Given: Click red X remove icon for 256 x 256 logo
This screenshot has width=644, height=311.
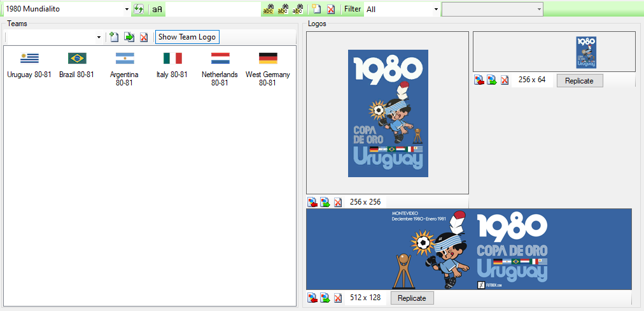Looking at the screenshot, I should [x=338, y=203].
